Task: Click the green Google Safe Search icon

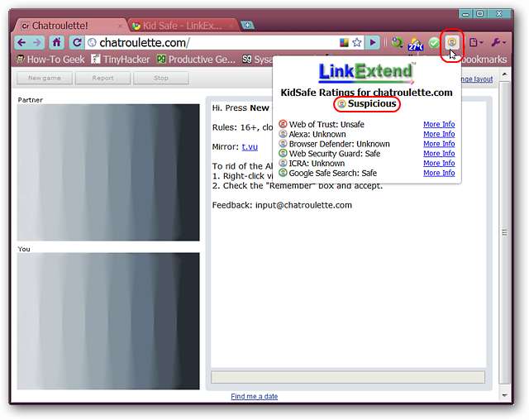Action: 283,173
